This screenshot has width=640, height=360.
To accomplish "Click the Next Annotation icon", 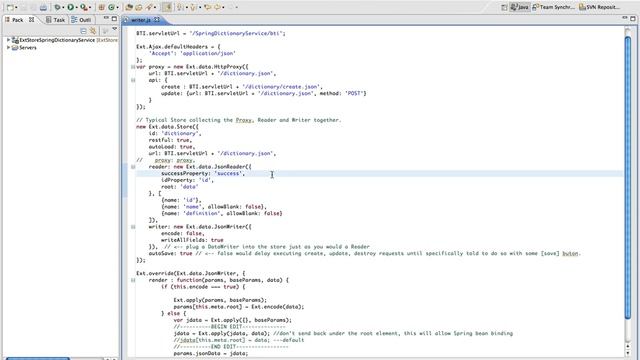I will point(180,7).
